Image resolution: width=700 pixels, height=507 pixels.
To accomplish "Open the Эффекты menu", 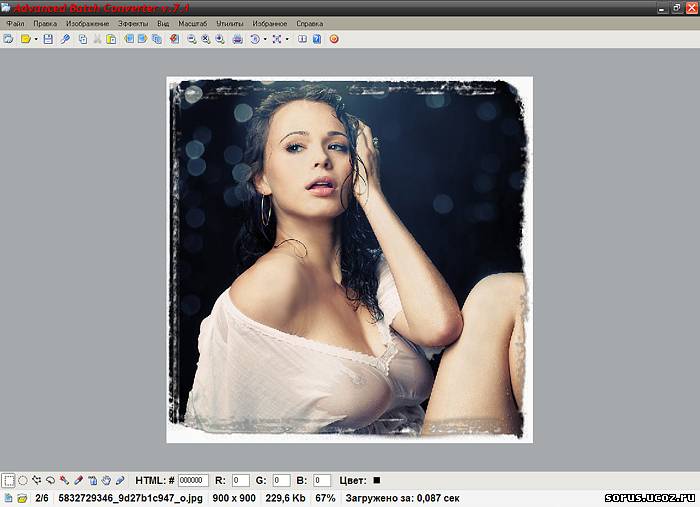I will [x=132, y=22].
